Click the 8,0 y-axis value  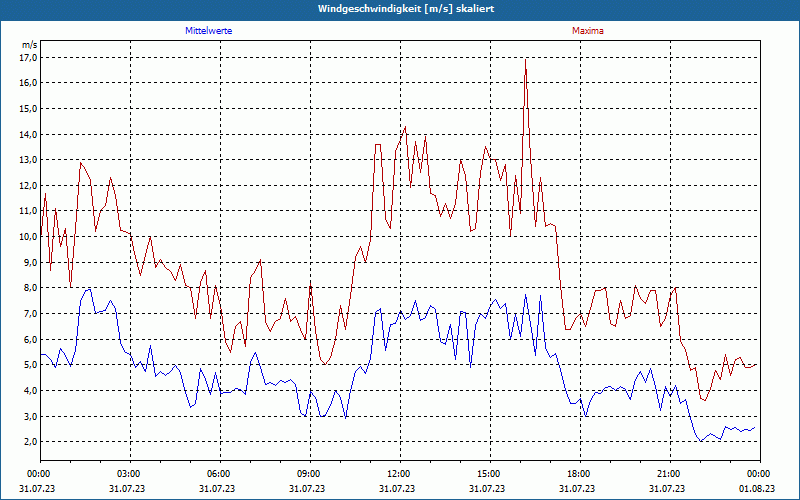tap(31, 288)
